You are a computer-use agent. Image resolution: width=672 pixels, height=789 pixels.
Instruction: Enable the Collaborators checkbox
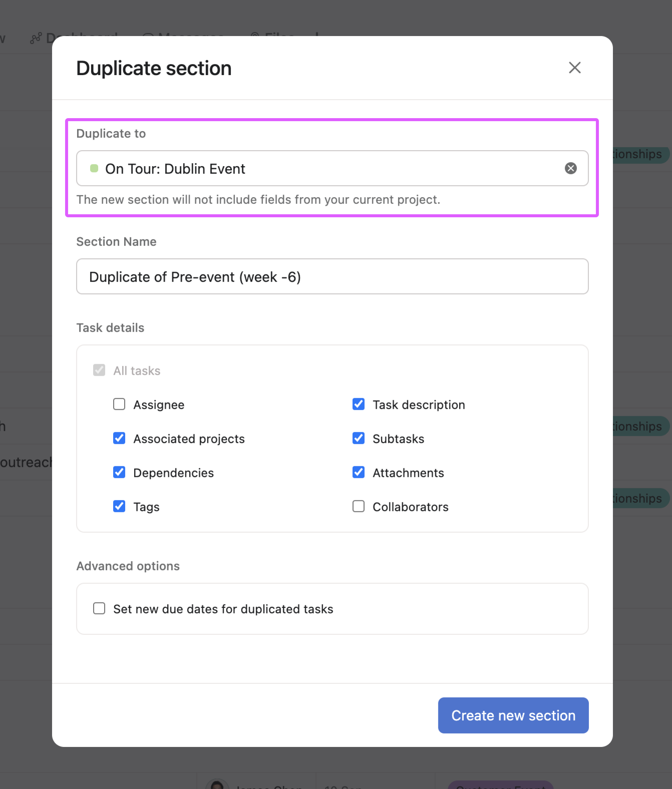(358, 506)
